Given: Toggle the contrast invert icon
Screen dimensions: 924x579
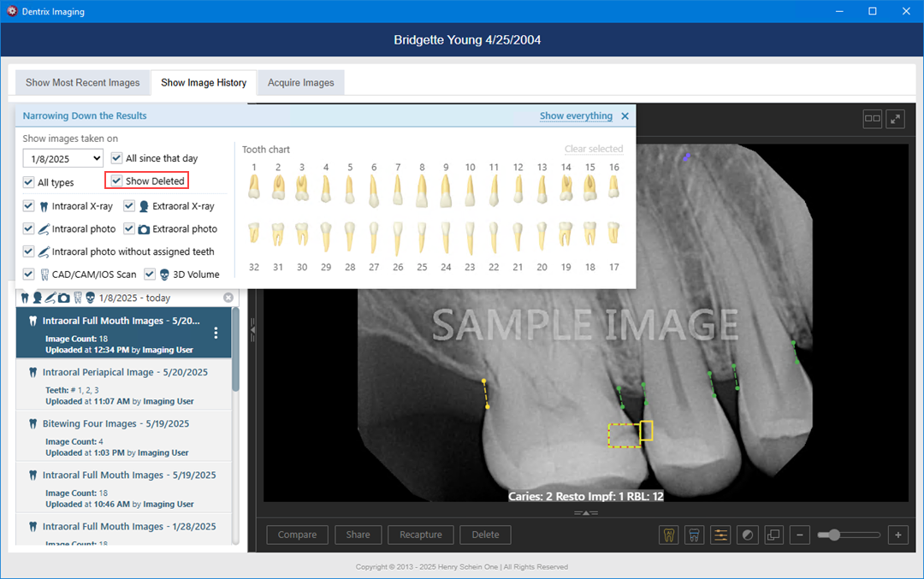Looking at the screenshot, I should click(748, 535).
